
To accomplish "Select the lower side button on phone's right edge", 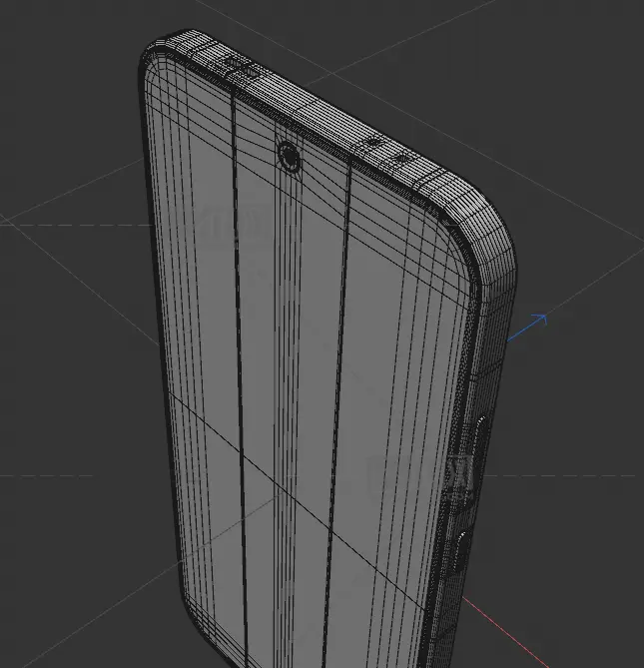I will pos(464,553).
